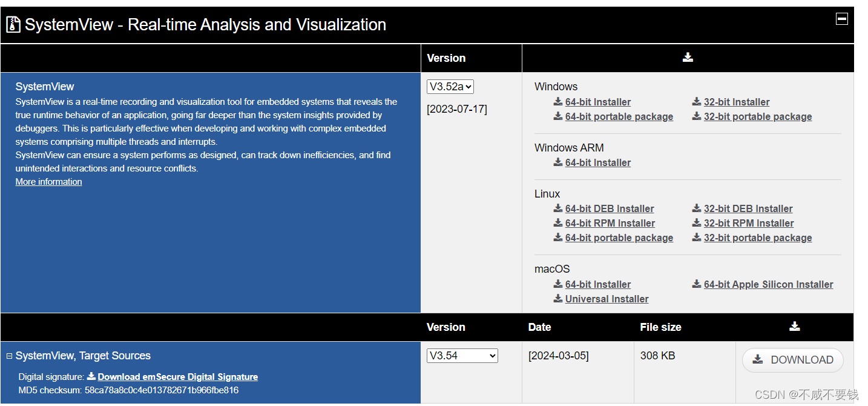Click the DOWNLOAD button for Target Sources
Screen dimensions: 868x406
(793, 360)
